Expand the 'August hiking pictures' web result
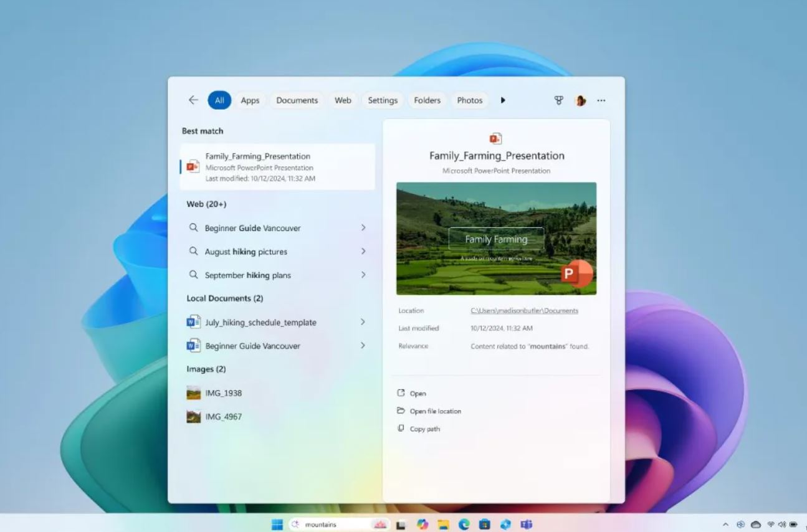The image size is (807, 532). point(363,252)
